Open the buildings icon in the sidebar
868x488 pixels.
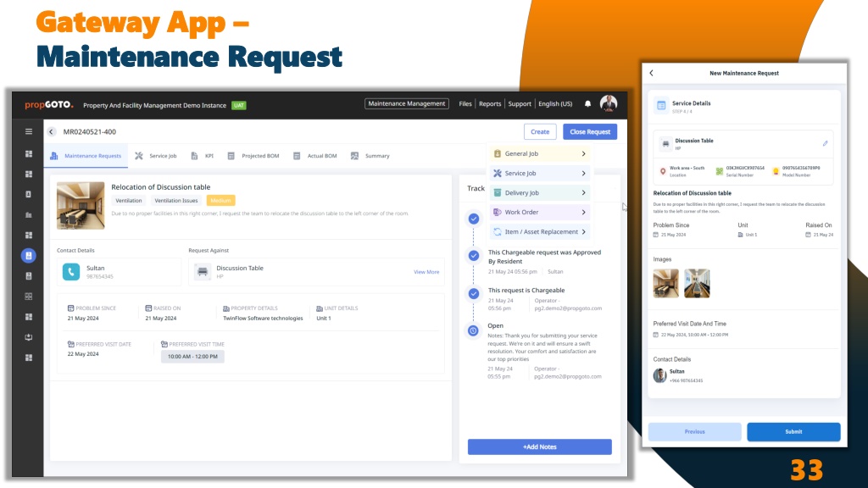29,214
